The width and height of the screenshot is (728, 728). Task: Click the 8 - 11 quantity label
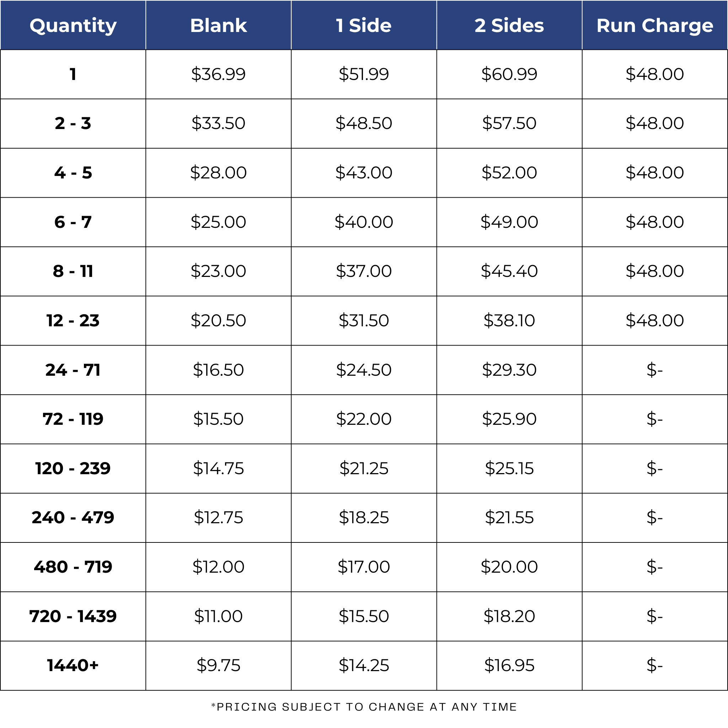(x=73, y=271)
